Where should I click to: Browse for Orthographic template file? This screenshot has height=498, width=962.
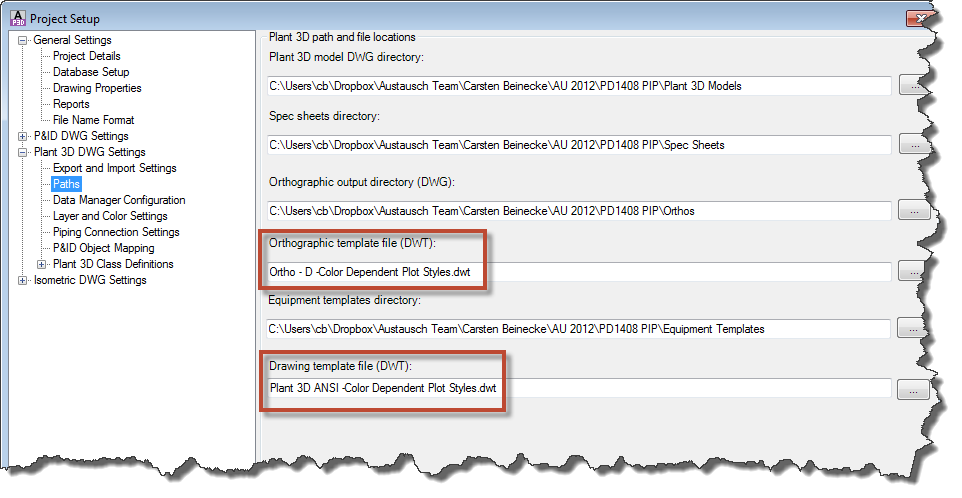[914, 272]
